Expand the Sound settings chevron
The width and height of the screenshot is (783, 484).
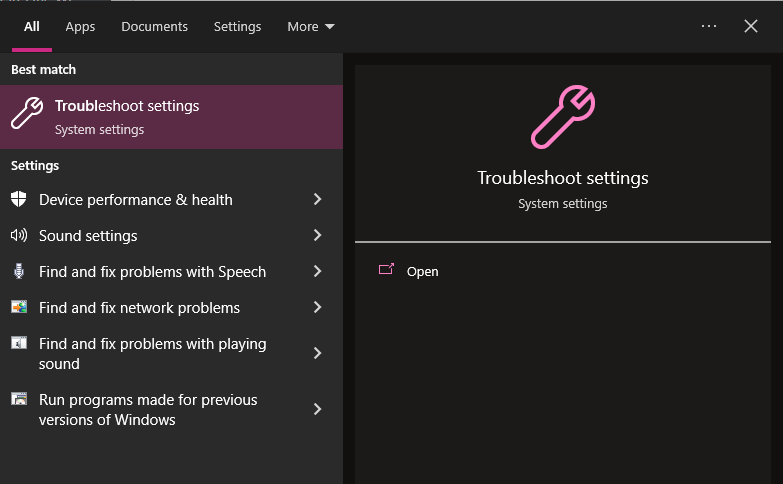(x=317, y=236)
